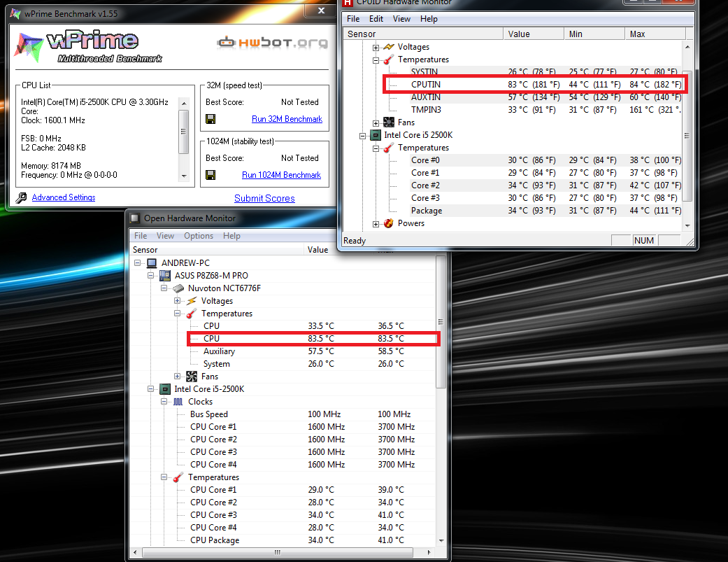Run the 32M Benchmark speed test
Screen dimensions: 728x562
(x=287, y=119)
